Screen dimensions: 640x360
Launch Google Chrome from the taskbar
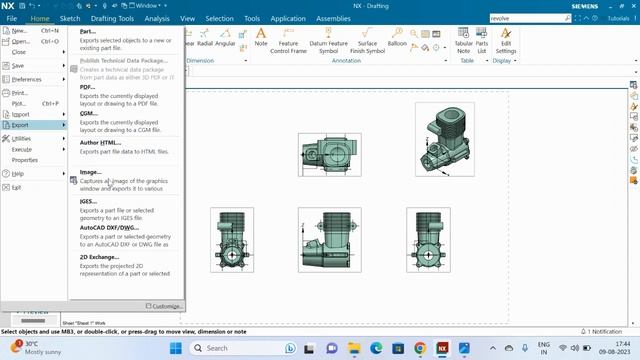tap(420, 348)
